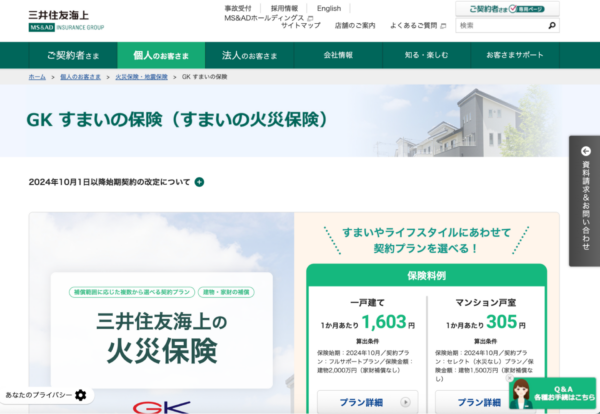Click the Mitsui Sumitomo MS&AD logo
This screenshot has height=414, width=600.
[x=66, y=21]
